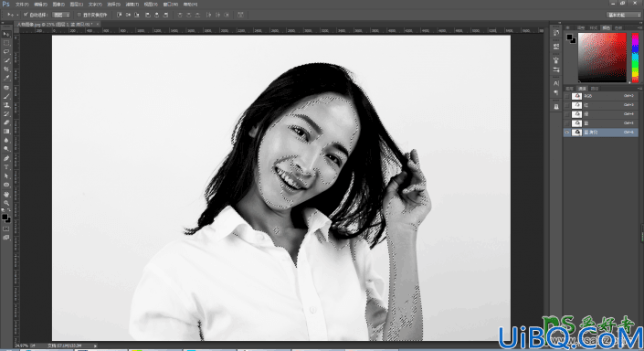Open the Brush Presets collapsed panel icon
This screenshot has height=351, width=644.
[x=556, y=60]
